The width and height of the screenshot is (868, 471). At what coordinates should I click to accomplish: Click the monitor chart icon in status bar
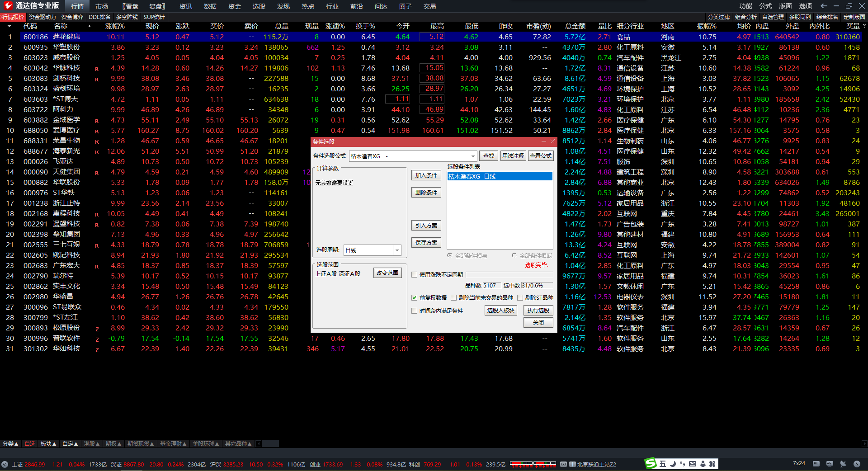point(830,464)
